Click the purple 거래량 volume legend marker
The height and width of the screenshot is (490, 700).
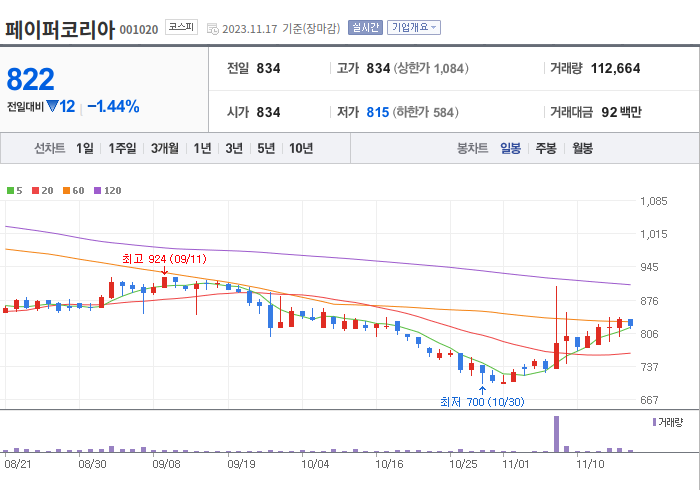coord(654,422)
